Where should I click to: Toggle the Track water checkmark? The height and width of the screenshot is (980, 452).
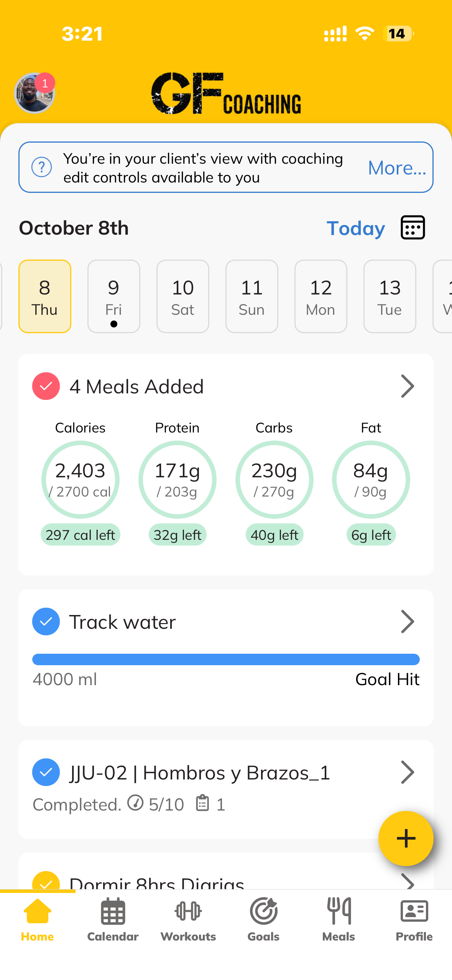46,622
